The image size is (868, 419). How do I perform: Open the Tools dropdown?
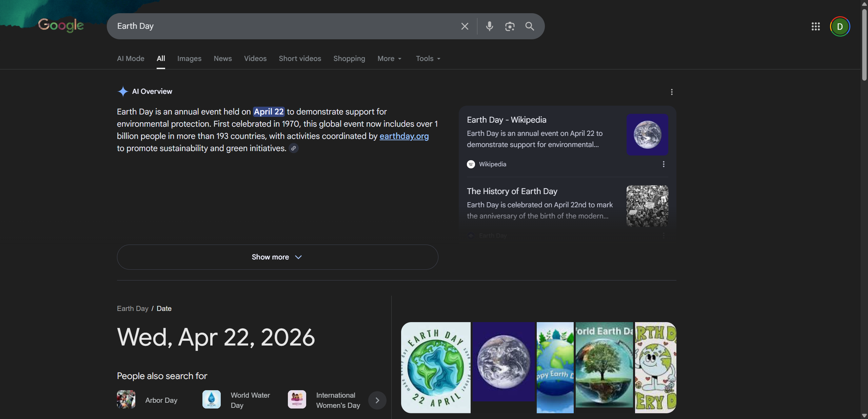coord(428,59)
